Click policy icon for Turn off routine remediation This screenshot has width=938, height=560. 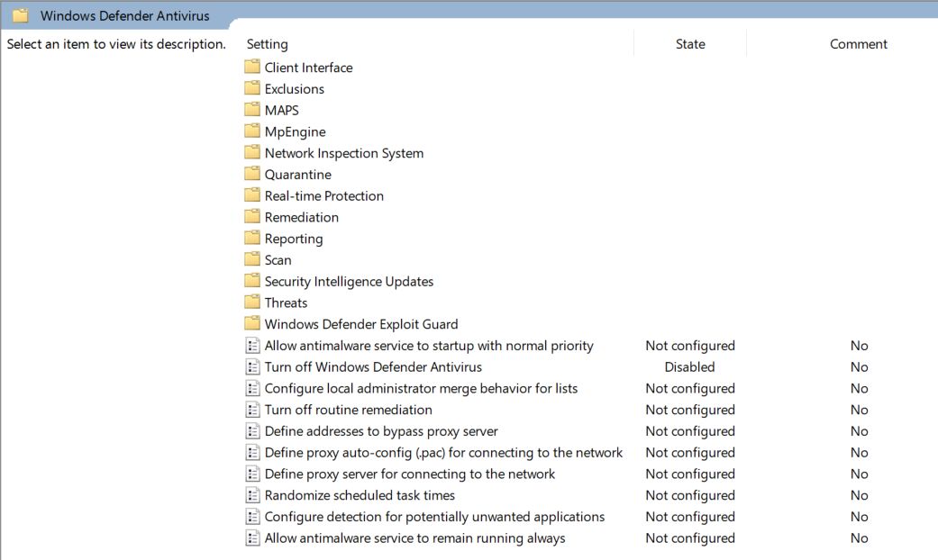253,410
